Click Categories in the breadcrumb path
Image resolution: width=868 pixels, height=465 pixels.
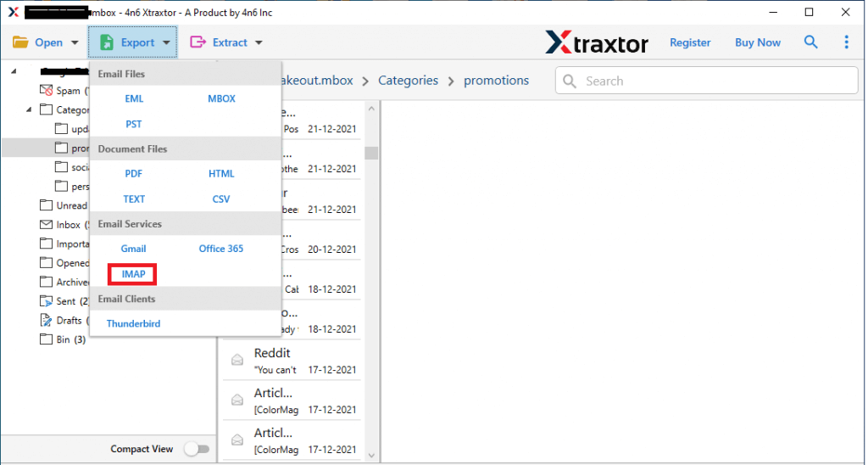point(408,81)
